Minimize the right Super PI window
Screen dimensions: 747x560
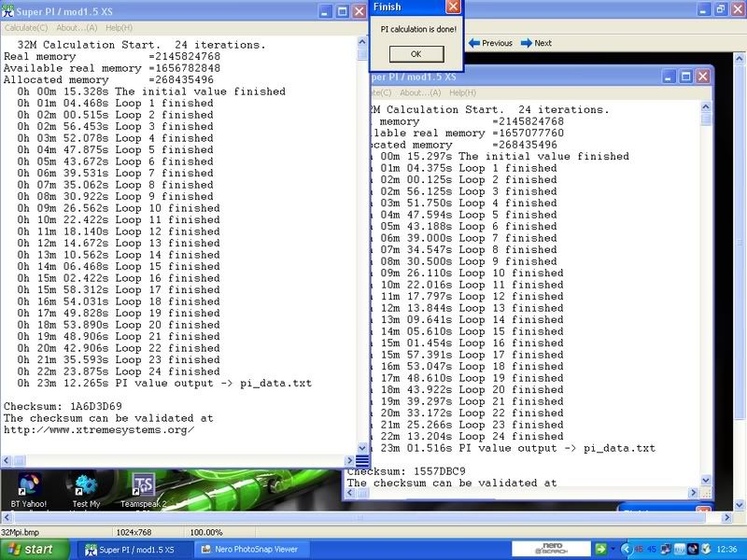[x=669, y=77]
